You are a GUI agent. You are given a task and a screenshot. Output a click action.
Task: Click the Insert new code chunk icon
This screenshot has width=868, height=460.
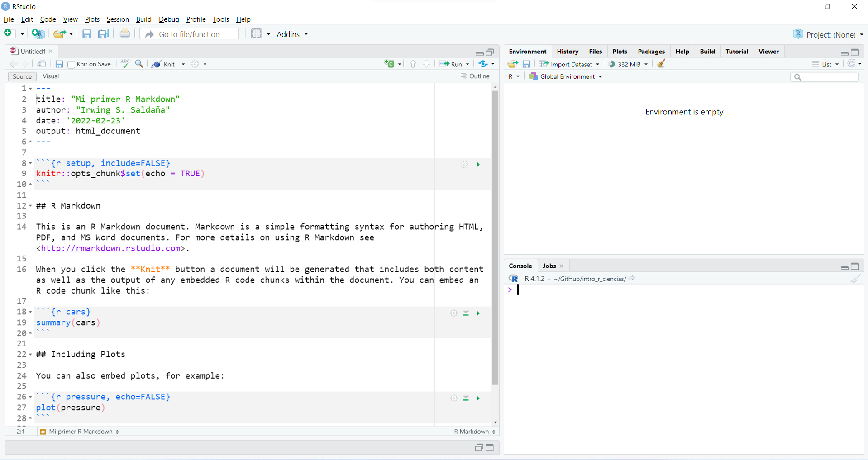390,64
